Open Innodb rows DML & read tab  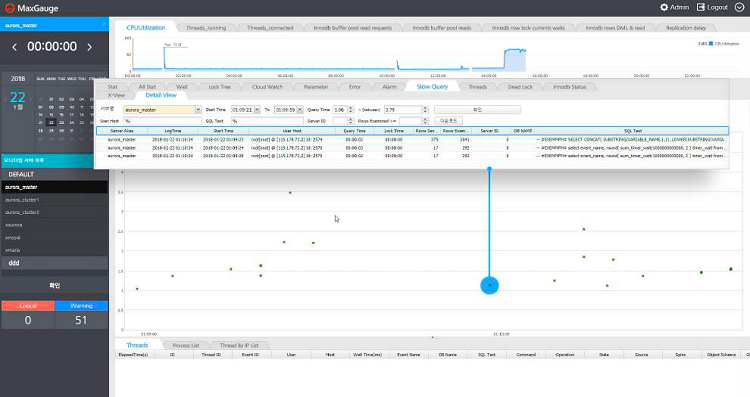615,28
